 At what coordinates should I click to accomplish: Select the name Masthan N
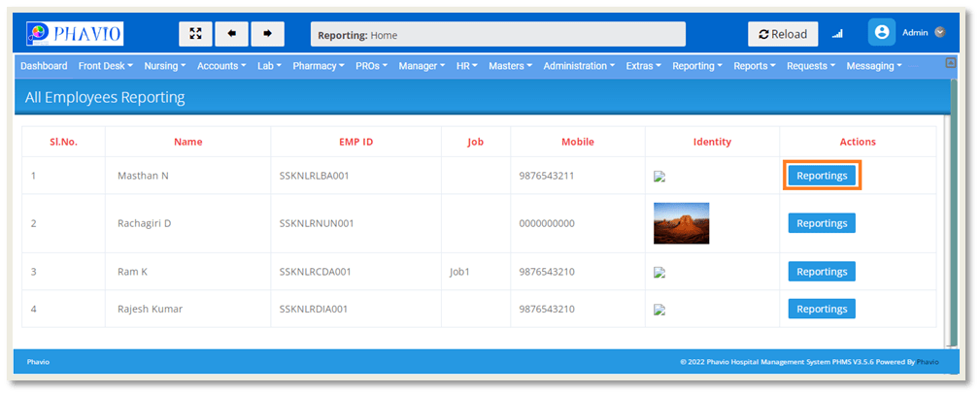click(143, 176)
